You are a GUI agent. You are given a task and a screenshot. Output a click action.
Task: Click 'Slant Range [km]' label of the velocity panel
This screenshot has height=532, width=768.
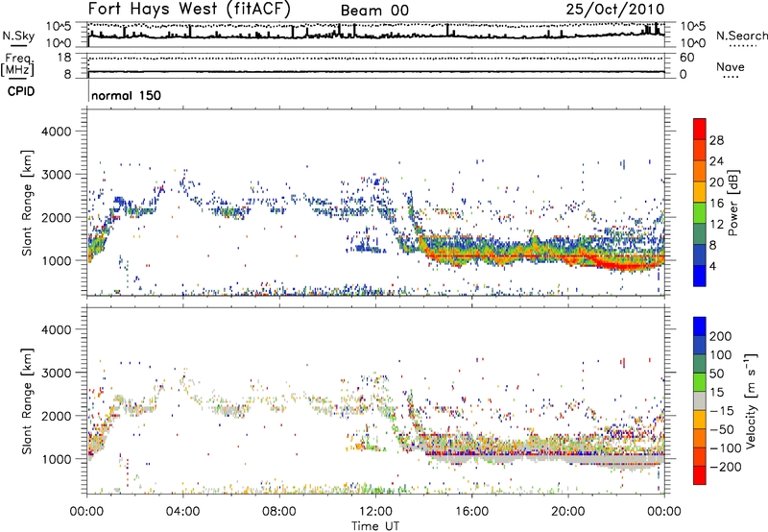pyautogui.click(x=27, y=401)
